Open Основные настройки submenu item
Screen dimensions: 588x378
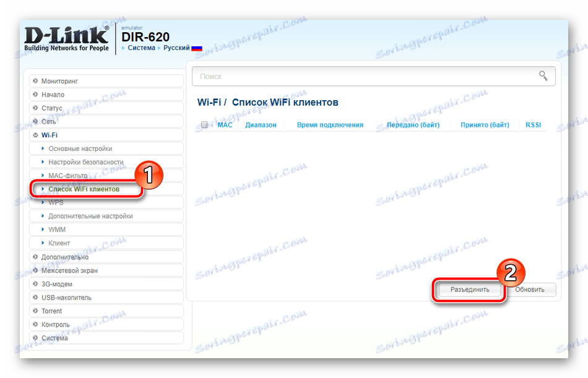[106, 148]
